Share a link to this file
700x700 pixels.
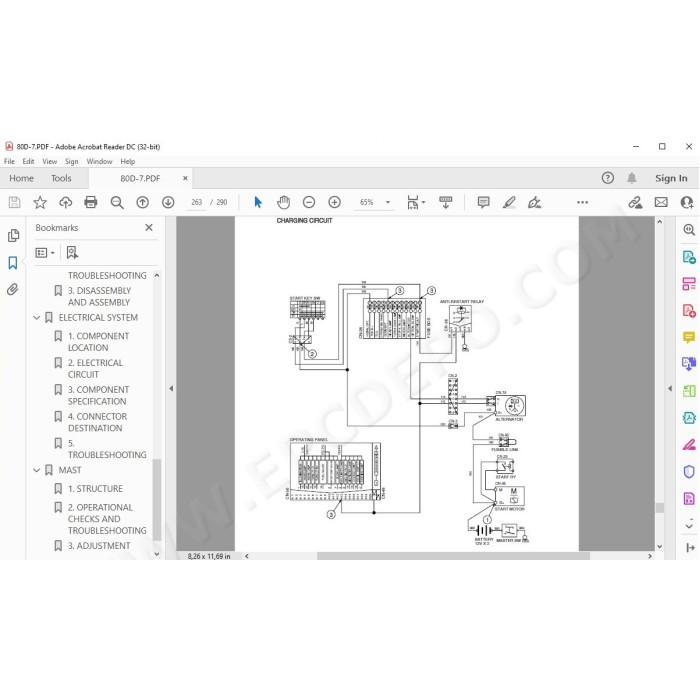pyautogui.click(x=635, y=202)
